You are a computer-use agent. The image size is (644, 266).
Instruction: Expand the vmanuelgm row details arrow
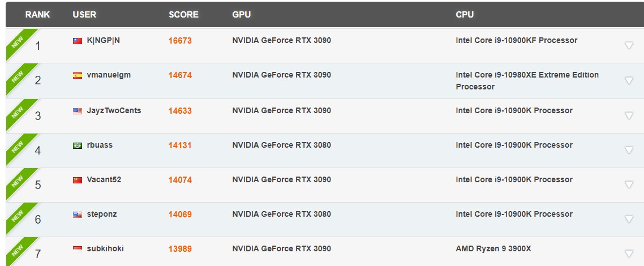click(629, 80)
